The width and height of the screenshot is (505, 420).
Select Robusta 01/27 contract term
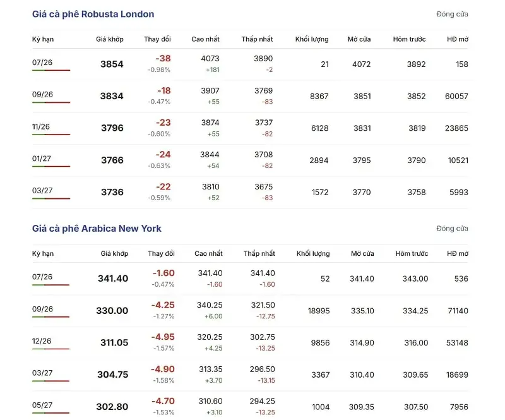pos(42,159)
